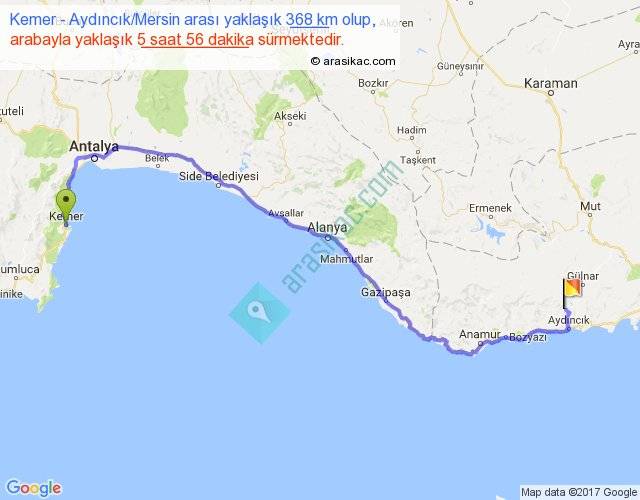Click the Google logo
640x500 pixels.
coord(34,488)
